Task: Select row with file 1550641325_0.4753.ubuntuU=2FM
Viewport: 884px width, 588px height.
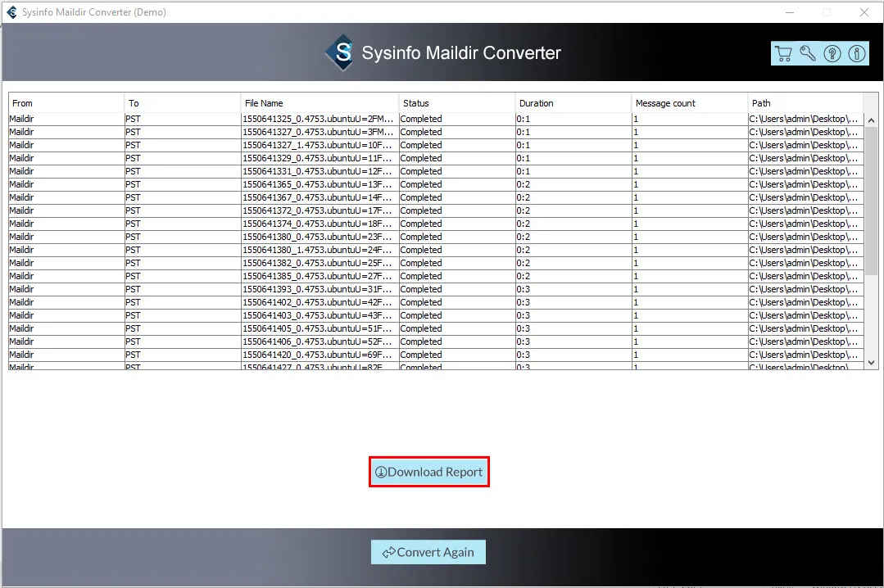Action: 318,119
